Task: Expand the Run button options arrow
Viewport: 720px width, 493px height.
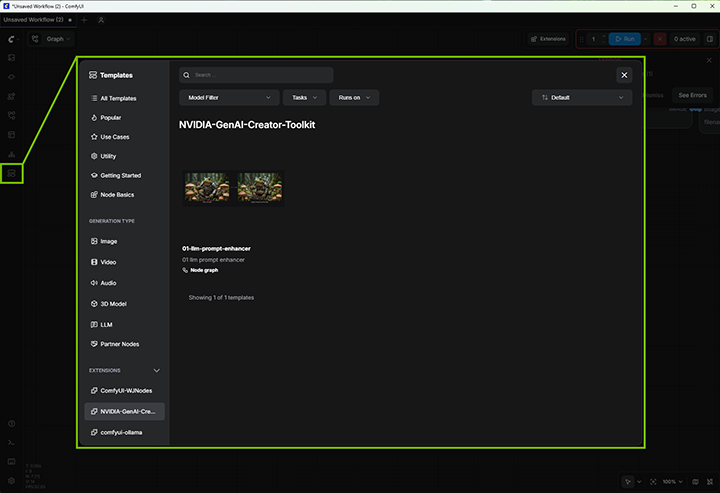Action: coord(645,39)
